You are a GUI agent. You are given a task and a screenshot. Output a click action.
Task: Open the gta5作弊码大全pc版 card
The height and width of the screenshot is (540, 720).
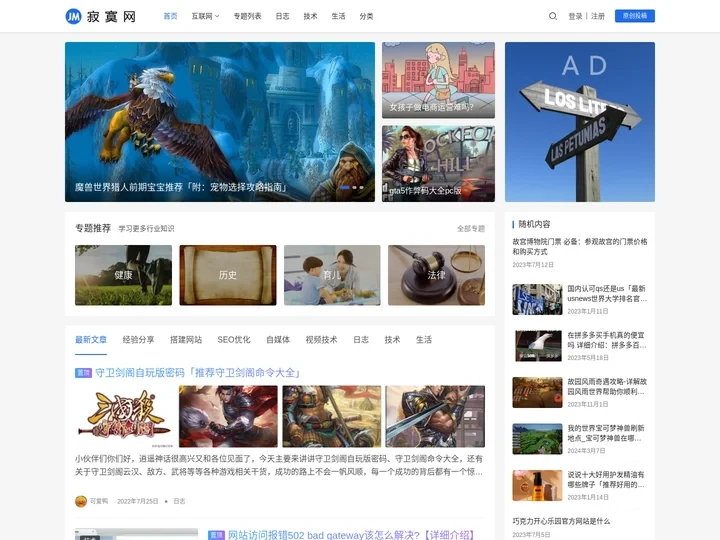438,163
